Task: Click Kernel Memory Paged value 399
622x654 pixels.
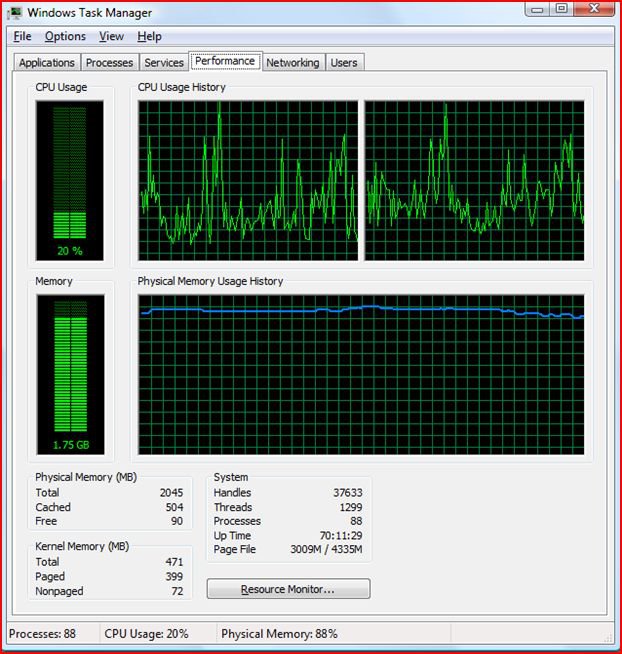Action: coord(174,576)
